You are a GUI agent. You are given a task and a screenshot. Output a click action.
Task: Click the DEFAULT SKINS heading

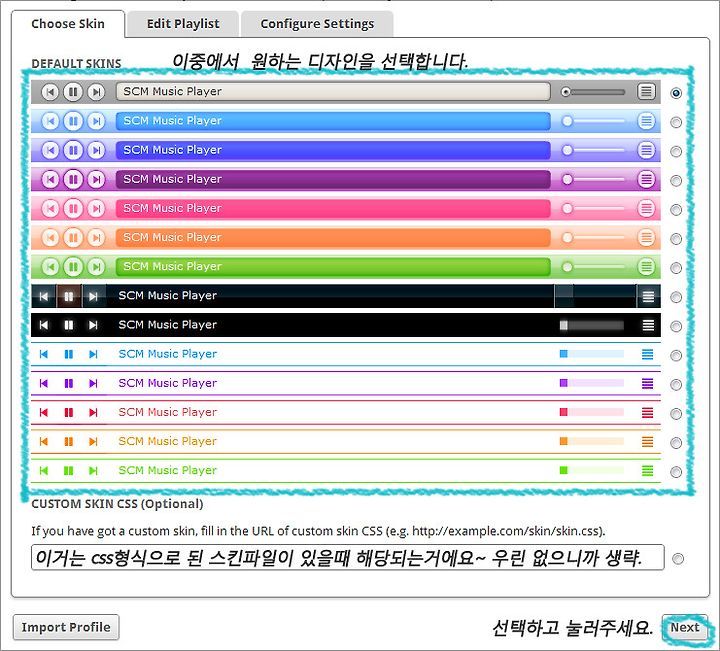click(x=76, y=63)
